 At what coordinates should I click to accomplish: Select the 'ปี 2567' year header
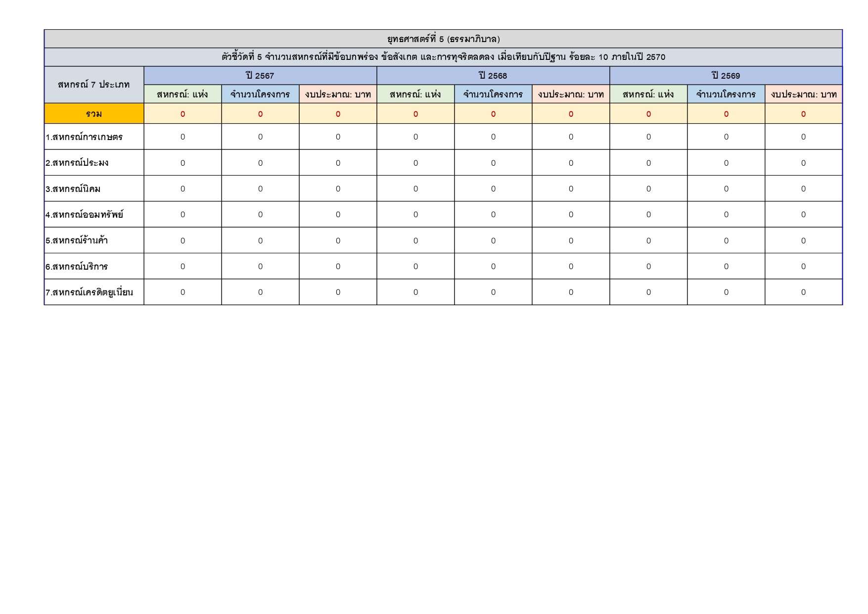point(260,76)
